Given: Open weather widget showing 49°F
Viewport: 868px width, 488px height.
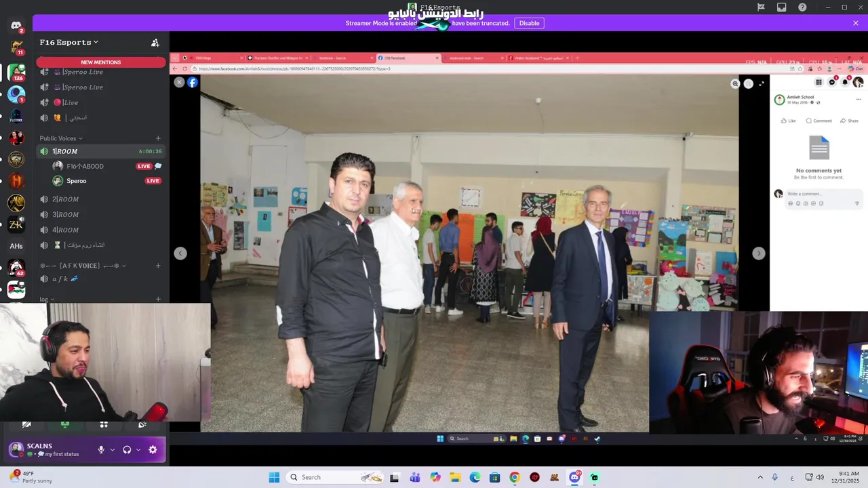Looking at the screenshot, I should (31, 477).
